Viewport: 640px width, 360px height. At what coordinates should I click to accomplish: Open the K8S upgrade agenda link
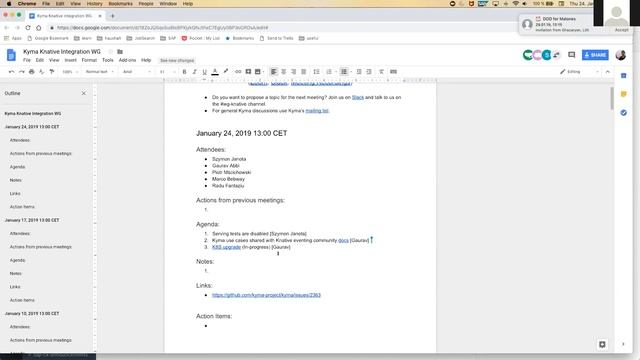[x=227, y=247]
